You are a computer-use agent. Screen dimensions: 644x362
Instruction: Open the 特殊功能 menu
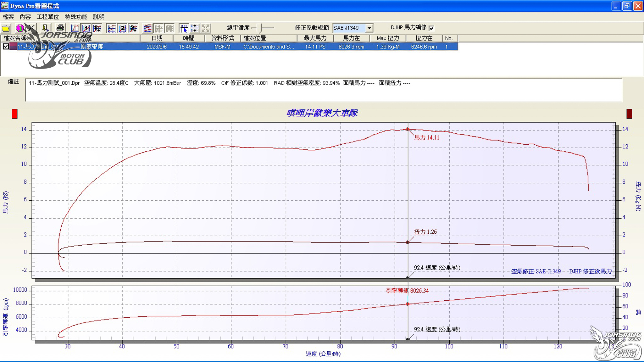(76, 17)
